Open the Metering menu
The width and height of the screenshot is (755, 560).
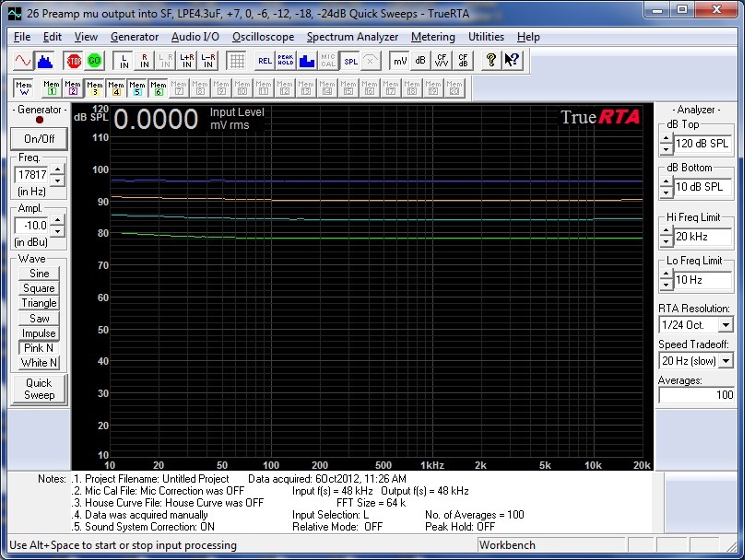(433, 37)
